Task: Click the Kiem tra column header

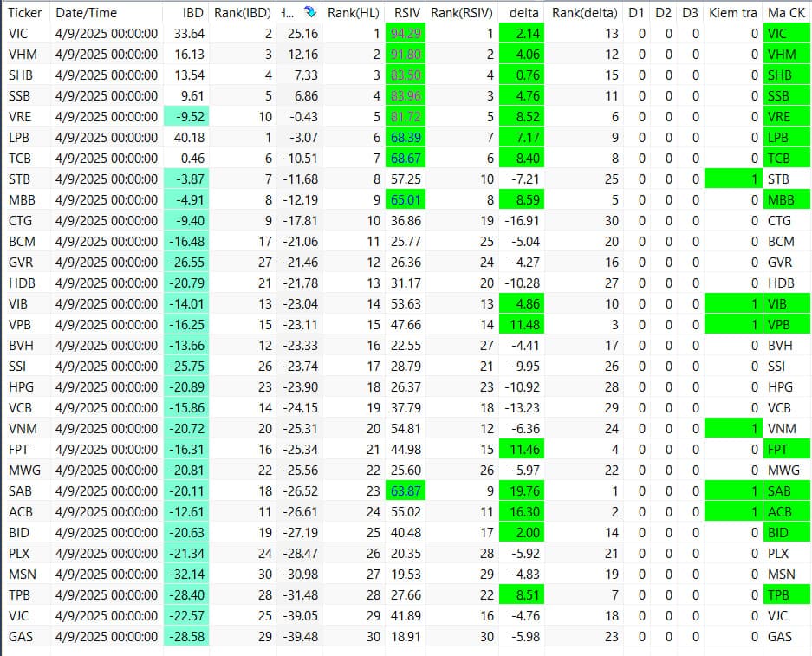Action: (x=733, y=13)
